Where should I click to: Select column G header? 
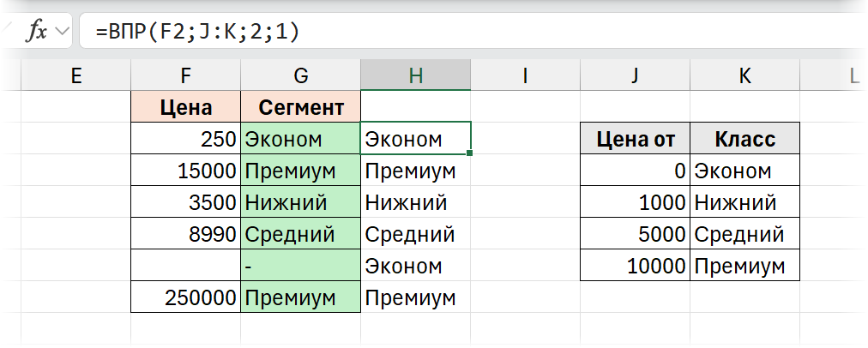(x=300, y=76)
